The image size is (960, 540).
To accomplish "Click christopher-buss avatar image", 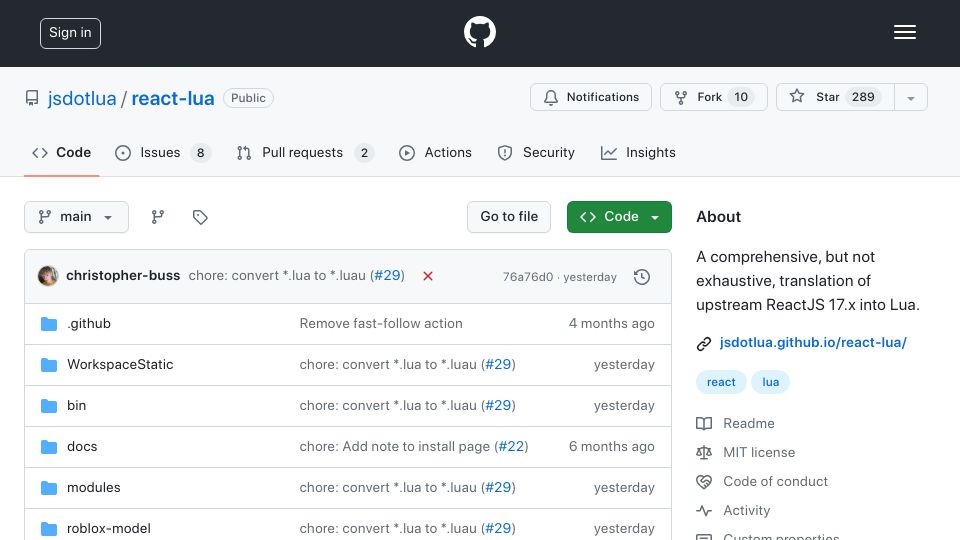I will (48, 276).
